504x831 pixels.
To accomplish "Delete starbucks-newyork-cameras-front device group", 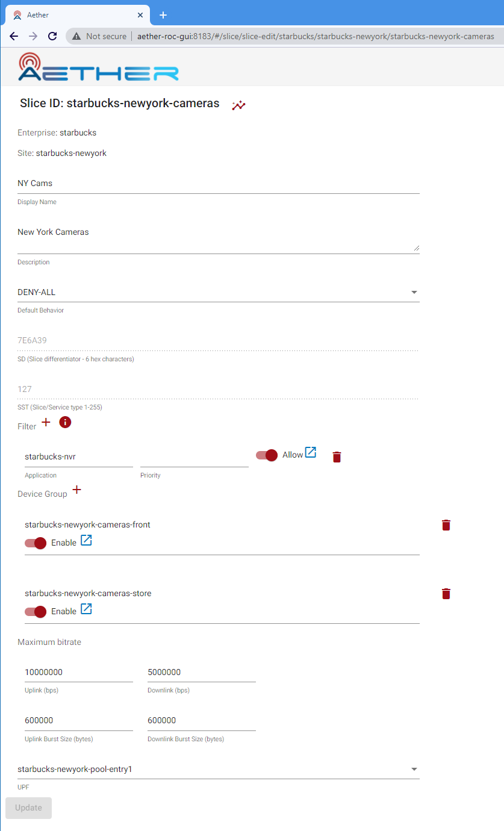I will click(446, 525).
